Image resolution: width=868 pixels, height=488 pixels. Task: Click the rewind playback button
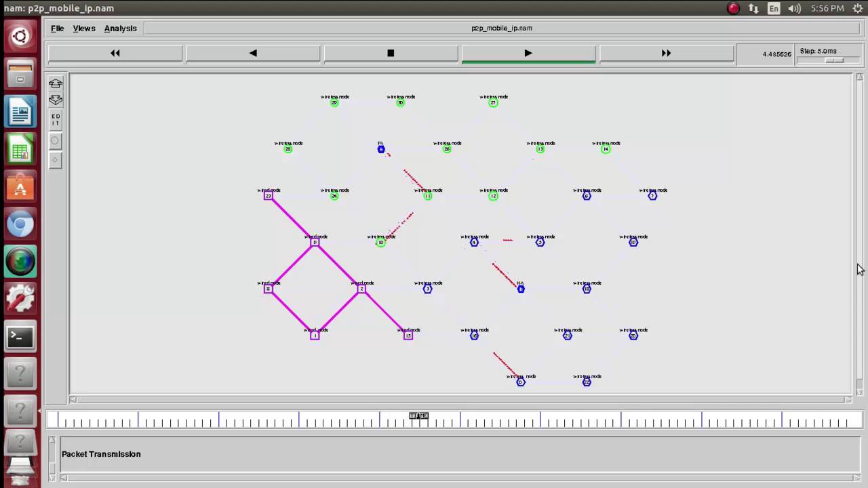coord(115,53)
